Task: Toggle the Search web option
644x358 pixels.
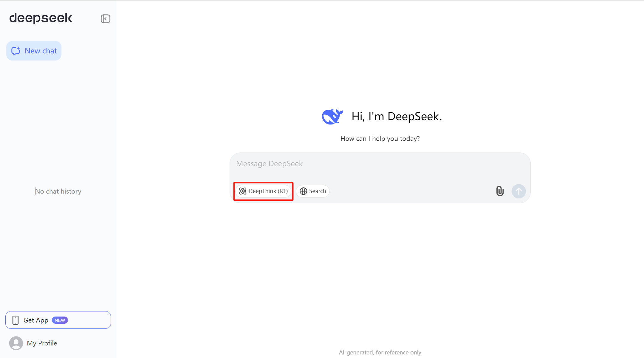Action: click(313, 191)
